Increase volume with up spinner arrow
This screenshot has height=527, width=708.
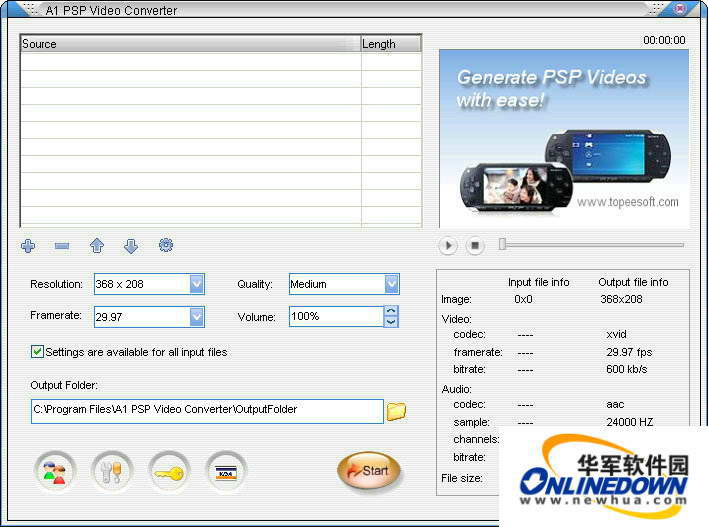click(x=391, y=311)
